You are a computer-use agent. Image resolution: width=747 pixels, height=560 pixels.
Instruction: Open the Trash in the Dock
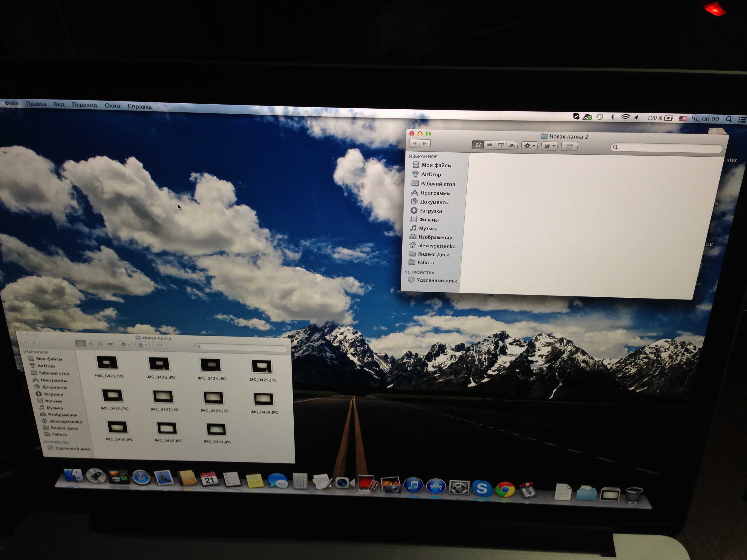[634, 495]
